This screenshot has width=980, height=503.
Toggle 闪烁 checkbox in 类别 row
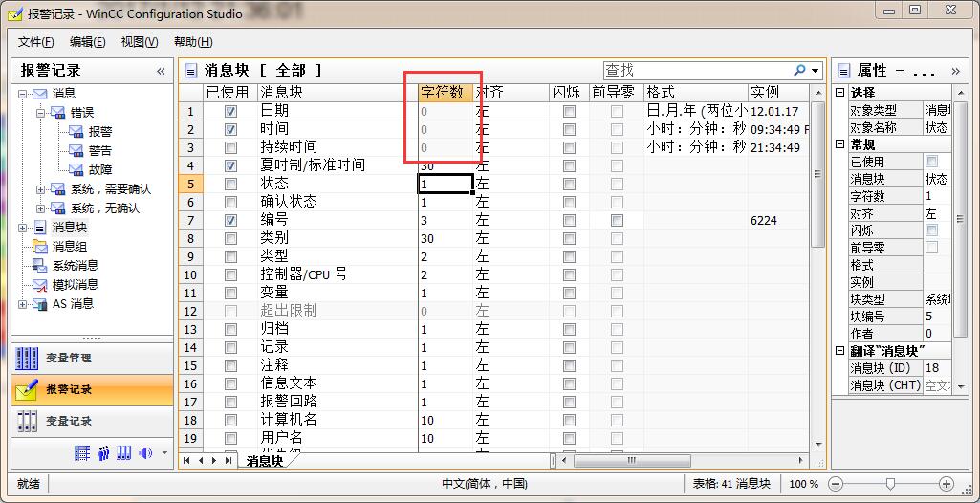(x=569, y=238)
